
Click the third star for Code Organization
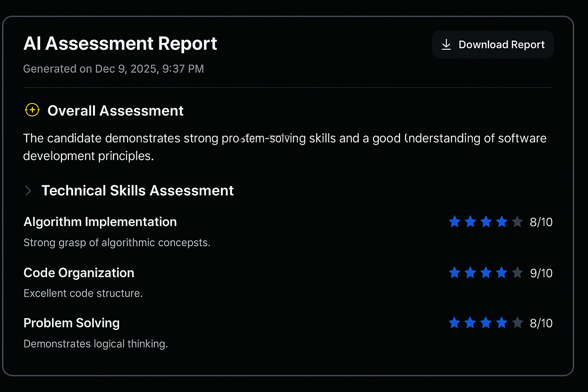click(486, 273)
